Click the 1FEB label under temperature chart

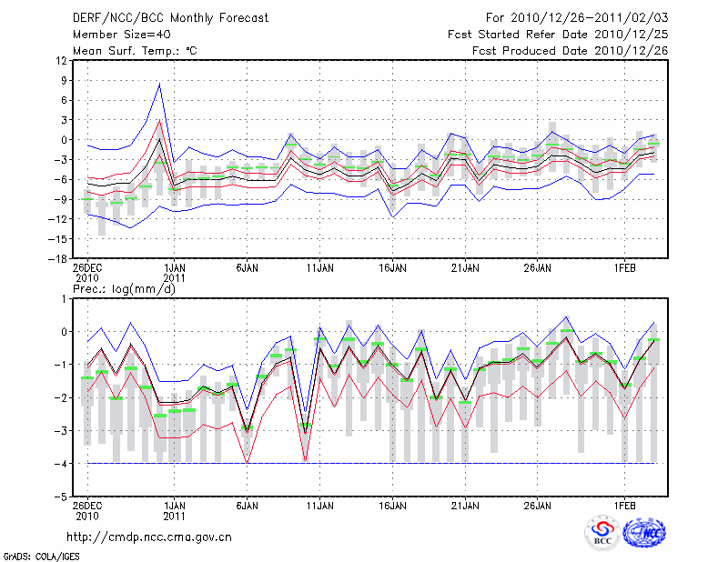tap(624, 267)
